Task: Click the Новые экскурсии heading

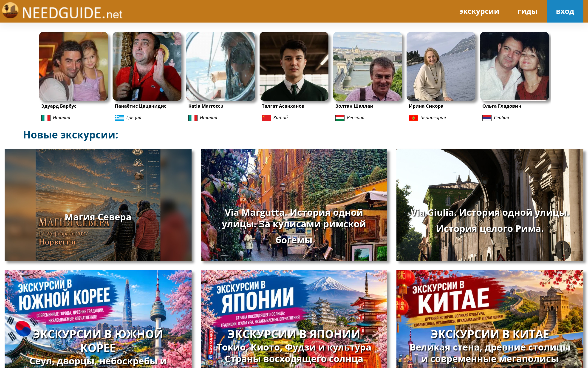Action: (x=71, y=135)
